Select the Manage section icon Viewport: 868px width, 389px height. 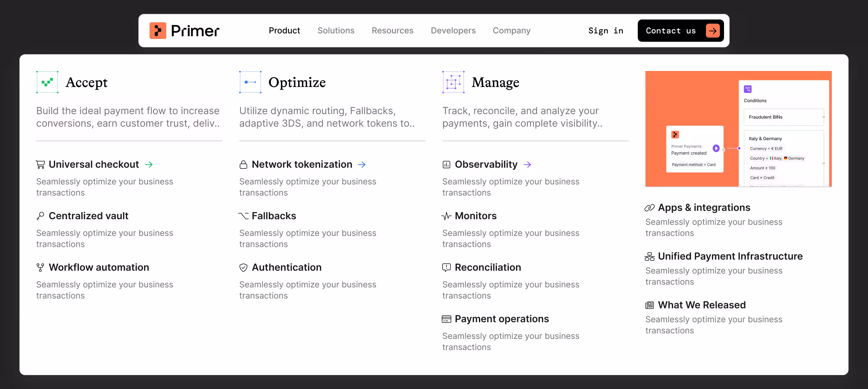(453, 82)
